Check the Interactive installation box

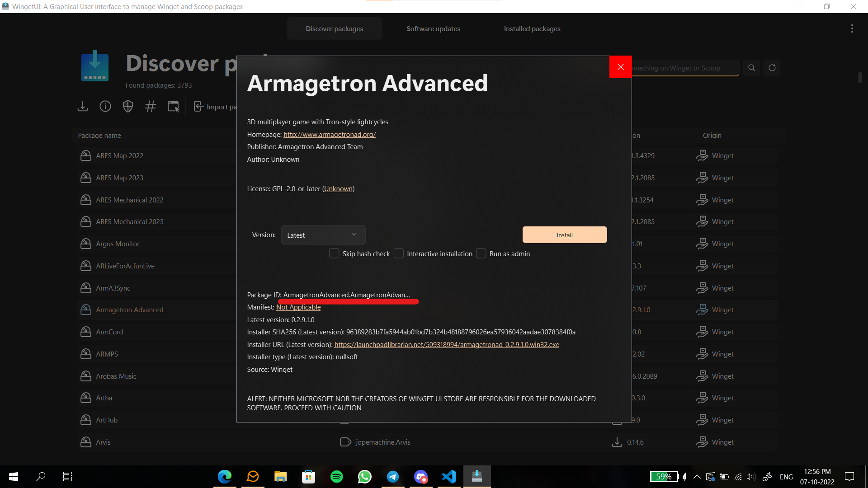399,253
